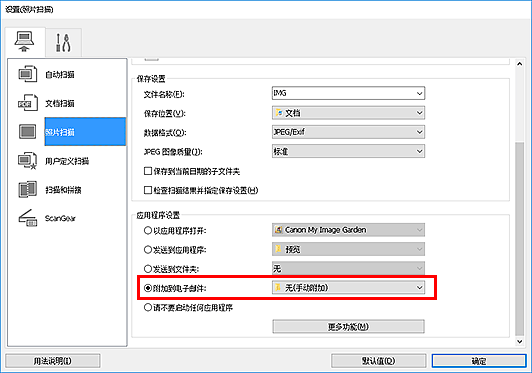Select 用户定义扫描 list entry text
The width and height of the screenshot is (532, 373).
click(x=67, y=161)
